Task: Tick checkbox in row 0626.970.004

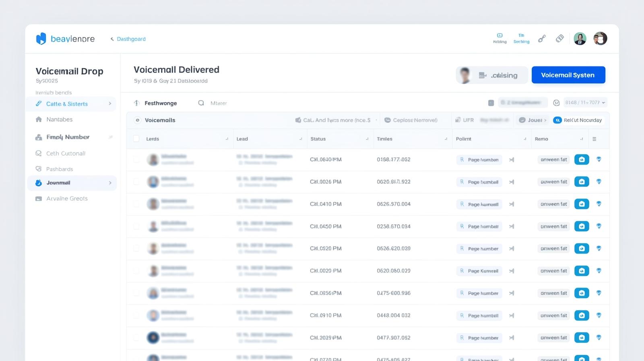Action: click(136, 204)
